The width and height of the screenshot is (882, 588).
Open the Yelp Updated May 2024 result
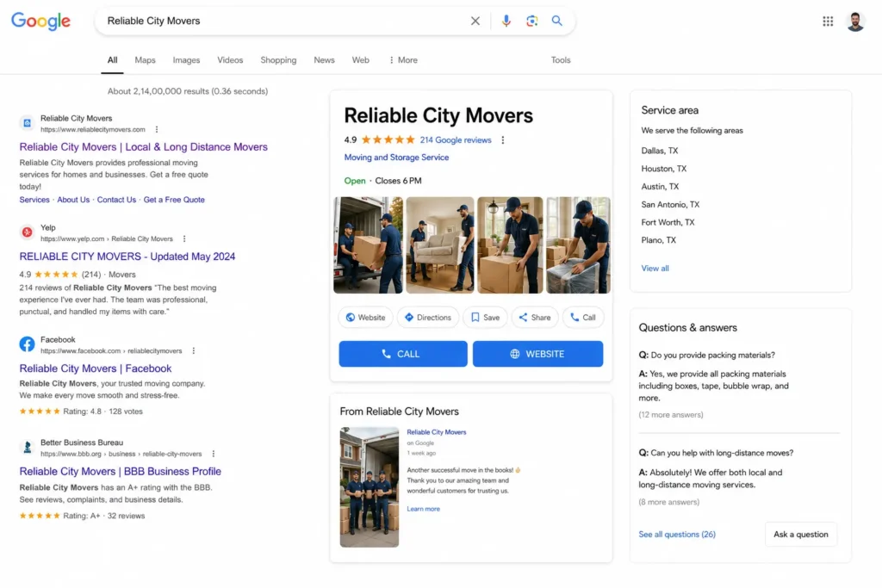pyautogui.click(x=127, y=257)
